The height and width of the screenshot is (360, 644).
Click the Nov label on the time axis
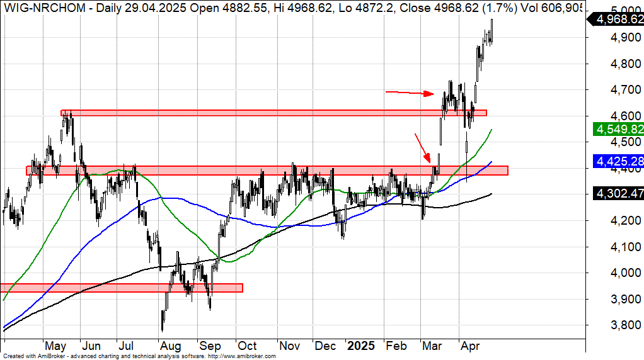click(289, 346)
